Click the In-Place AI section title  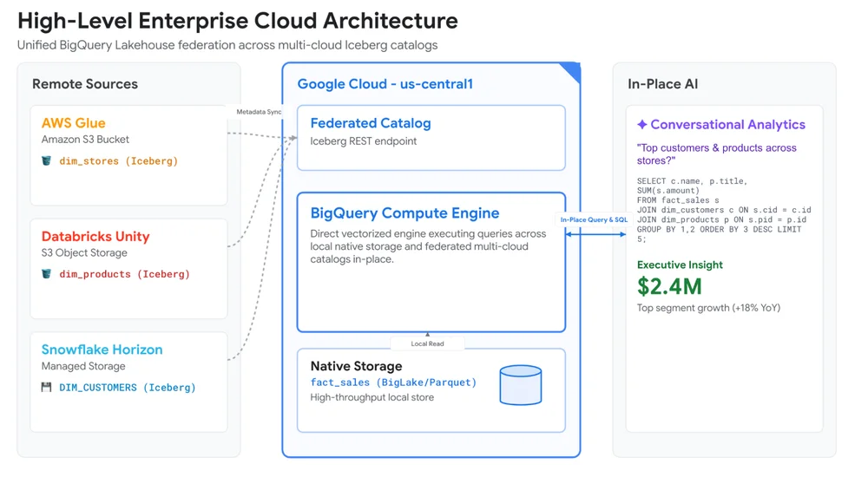coord(662,84)
